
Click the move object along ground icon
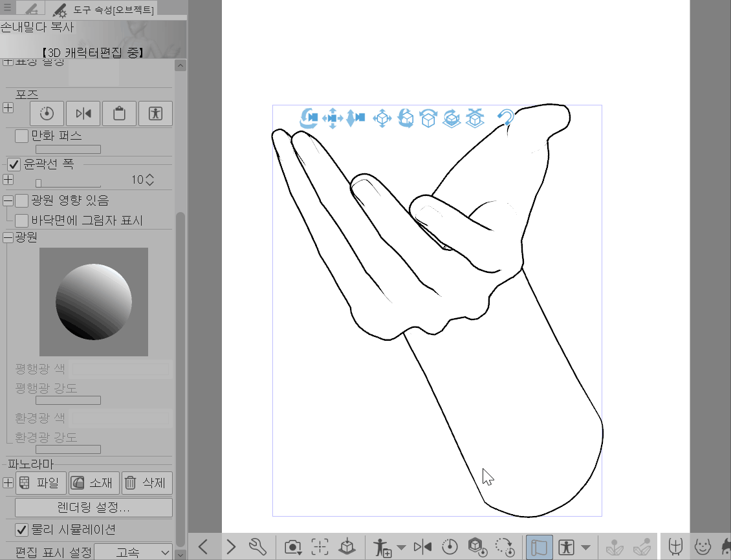point(475,118)
